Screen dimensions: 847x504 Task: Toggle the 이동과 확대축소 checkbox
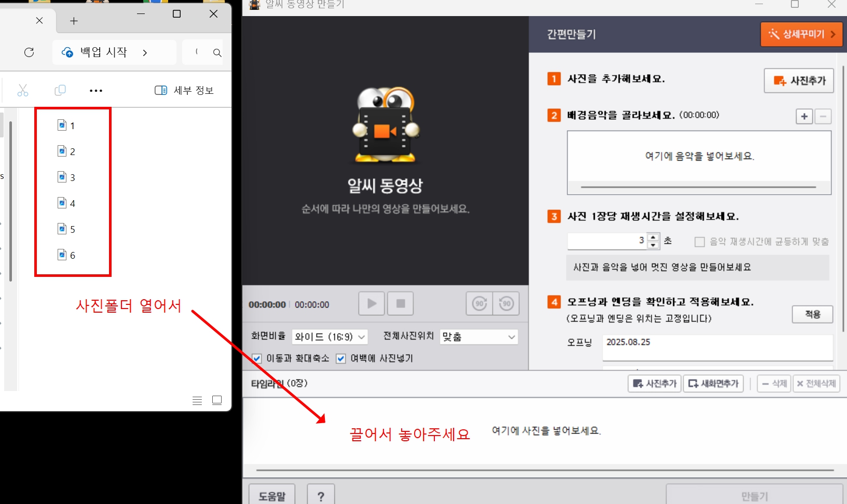tap(256, 358)
